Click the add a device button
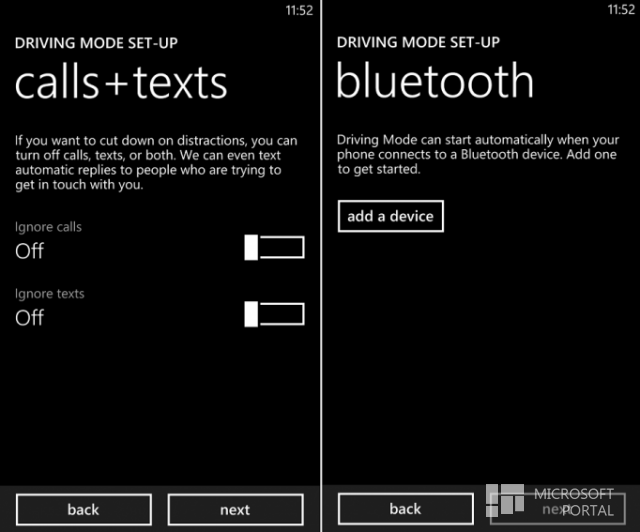 pyautogui.click(x=391, y=216)
